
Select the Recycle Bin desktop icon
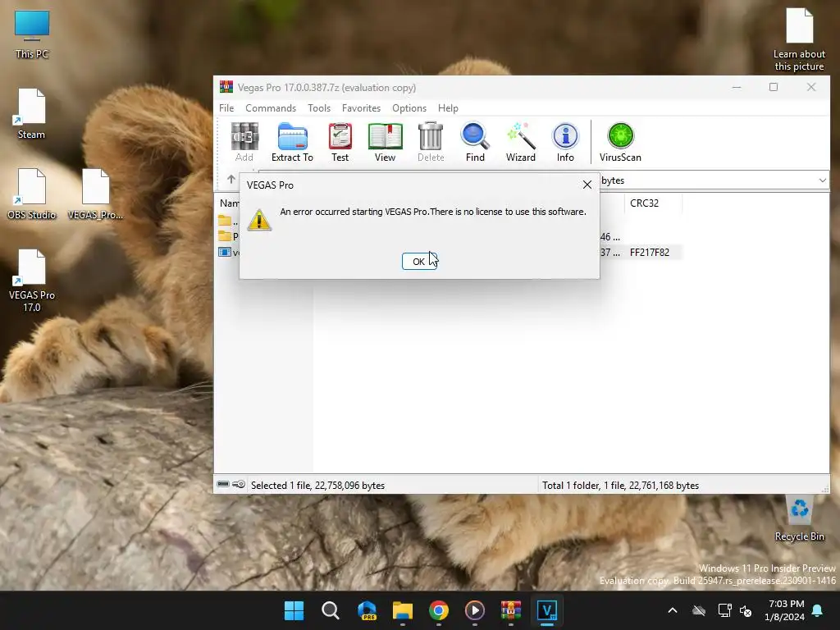tap(799, 518)
